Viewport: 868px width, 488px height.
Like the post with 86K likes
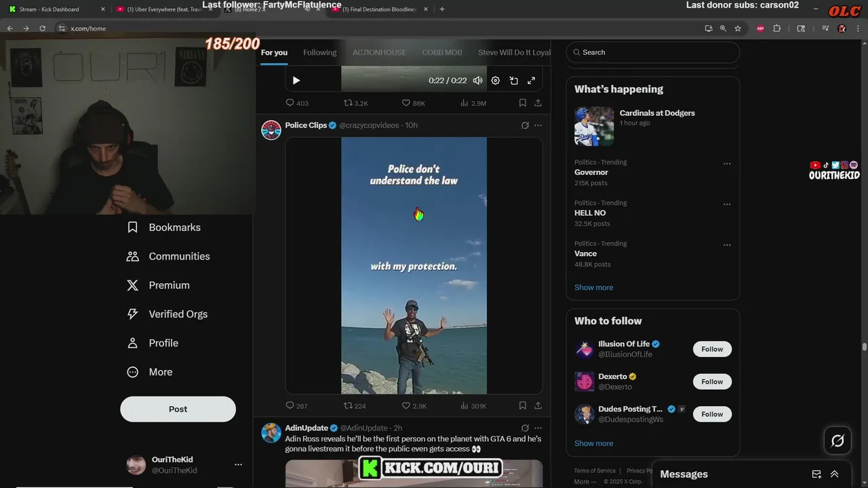tap(414, 103)
